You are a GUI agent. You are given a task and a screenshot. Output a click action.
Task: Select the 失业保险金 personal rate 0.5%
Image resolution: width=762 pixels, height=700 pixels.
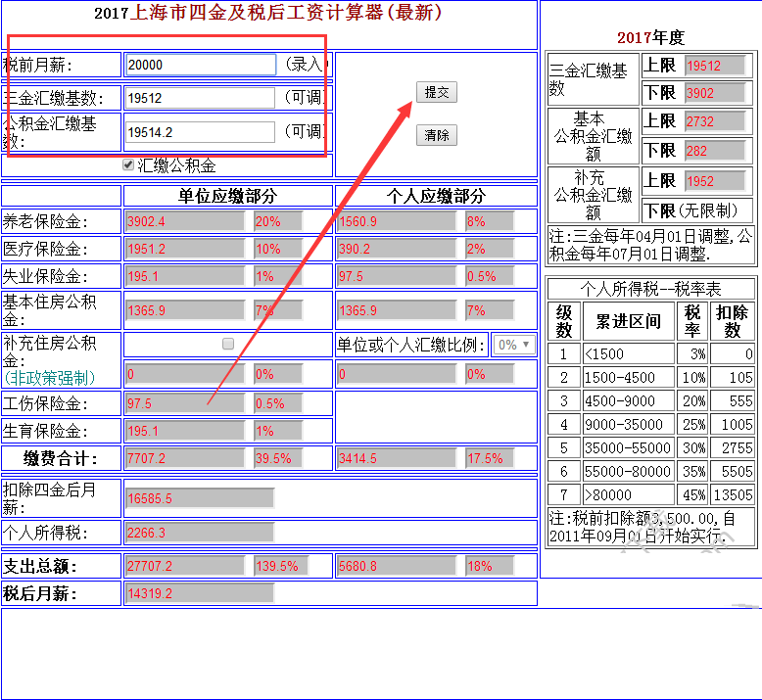(490, 276)
